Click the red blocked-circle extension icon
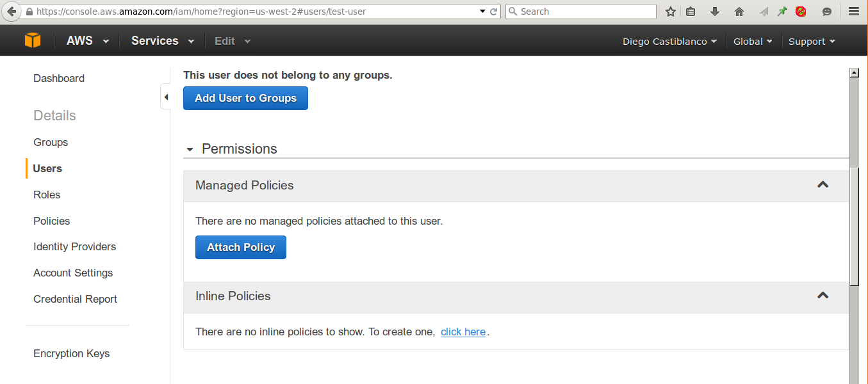868x384 pixels. tap(801, 12)
